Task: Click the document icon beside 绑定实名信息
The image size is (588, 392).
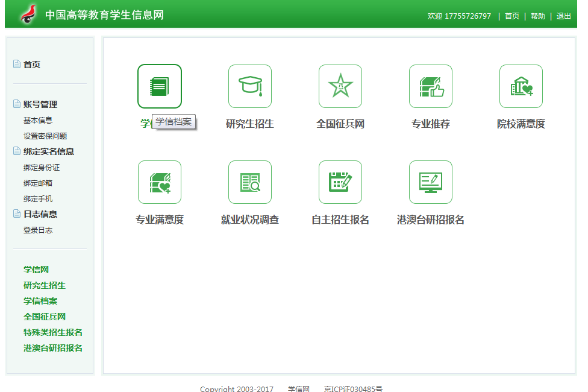Action: click(17, 151)
